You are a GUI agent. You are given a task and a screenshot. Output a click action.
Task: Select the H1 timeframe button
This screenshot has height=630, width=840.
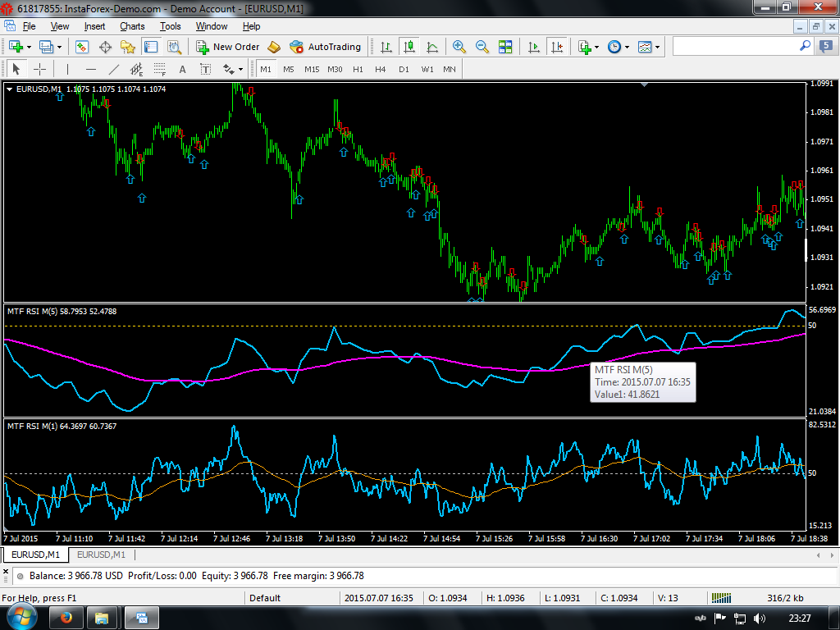tap(358, 70)
